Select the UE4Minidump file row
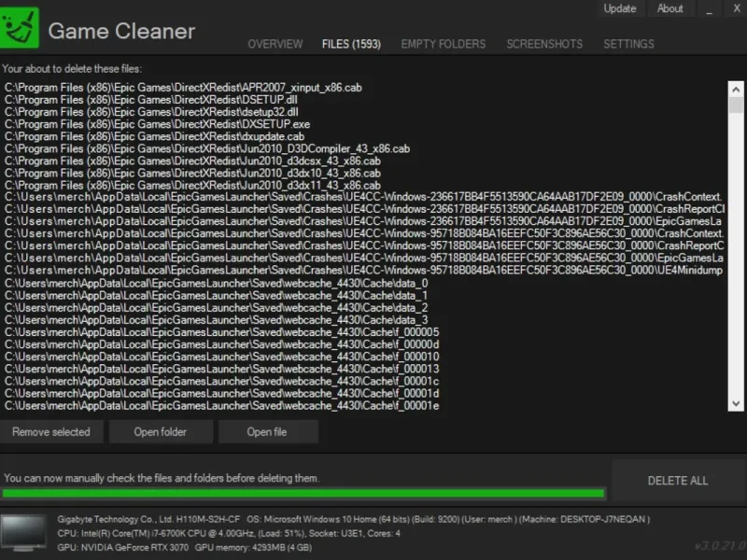This screenshot has height=560, width=747. coord(365,271)
